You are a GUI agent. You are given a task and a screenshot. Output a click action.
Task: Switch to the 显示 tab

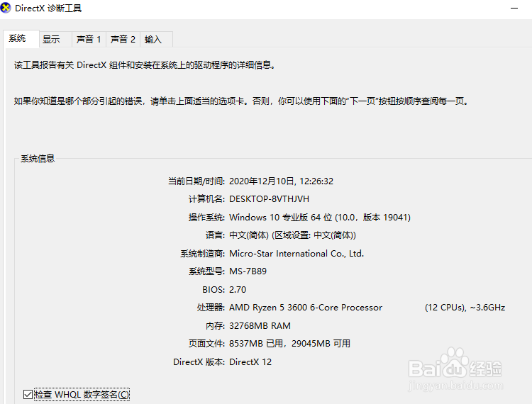coord(55,39)
